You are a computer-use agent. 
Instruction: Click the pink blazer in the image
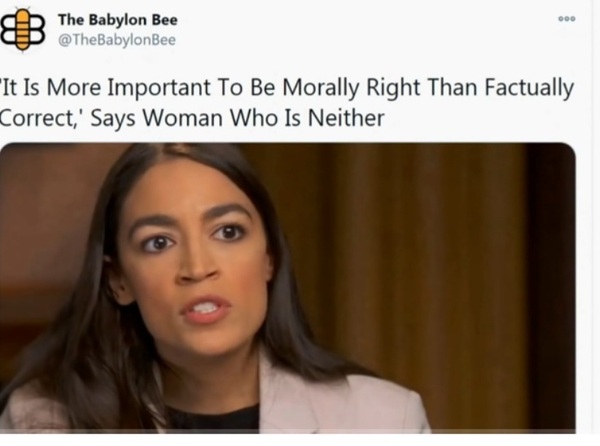point(337,402)
